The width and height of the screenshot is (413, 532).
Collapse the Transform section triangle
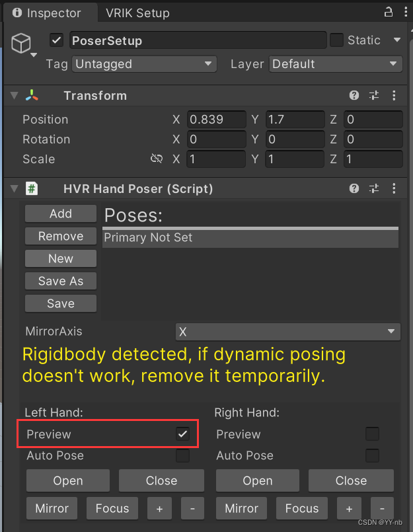[13, 95]
